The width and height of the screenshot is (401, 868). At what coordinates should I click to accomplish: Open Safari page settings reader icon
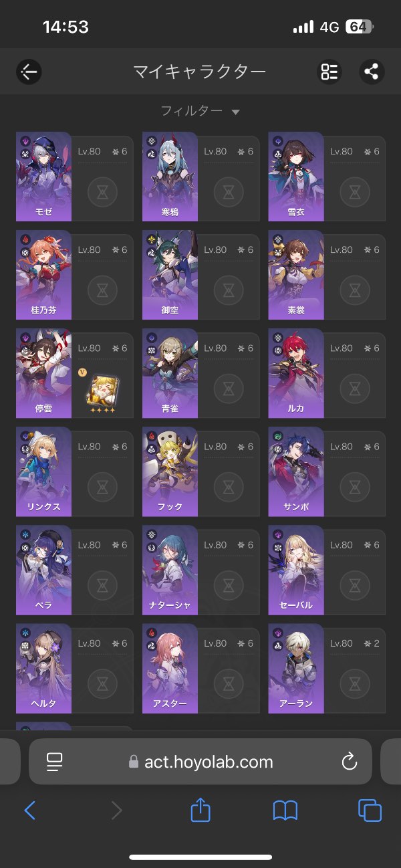[55, 761]
